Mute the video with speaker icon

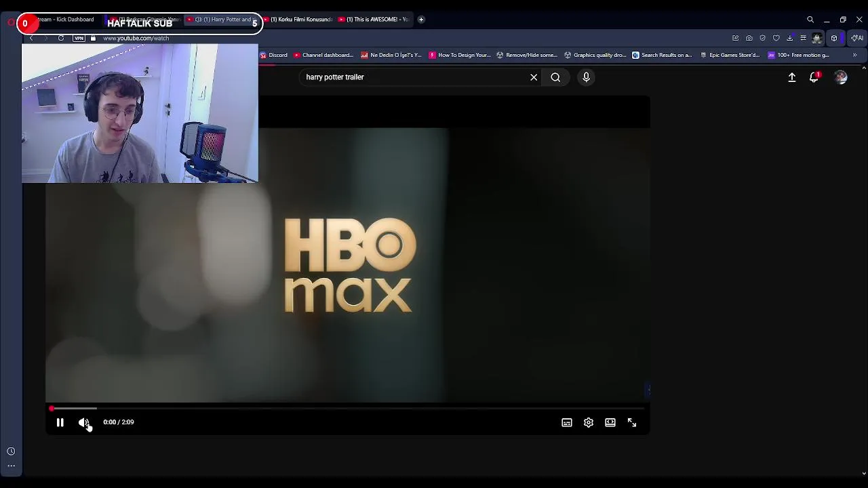tap(83, 422)
